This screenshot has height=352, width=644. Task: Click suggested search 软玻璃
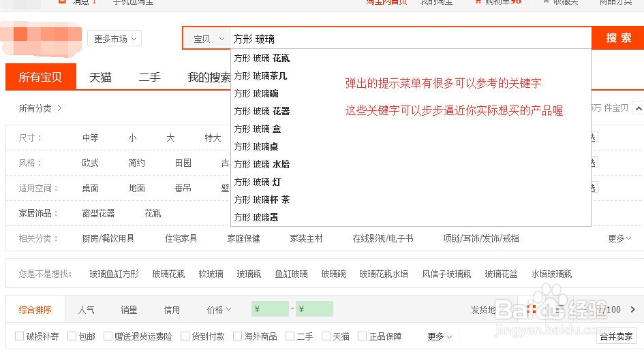[x=211, y=274]
